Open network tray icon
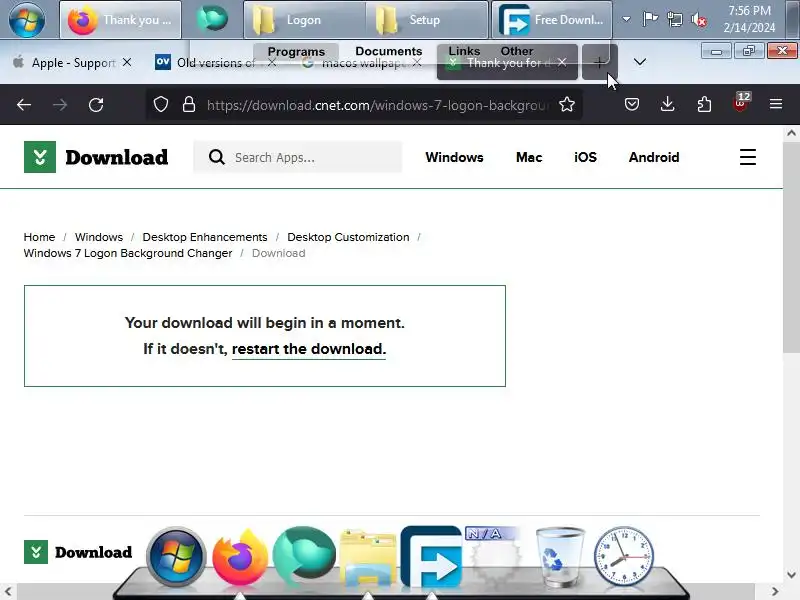The height and width of the screenshot is (600, 800). point(674,20)
